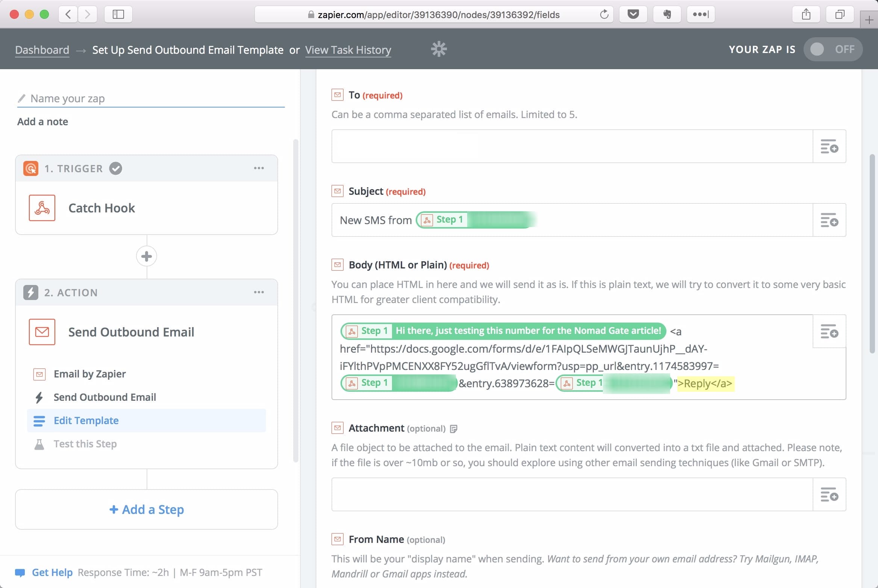The width and height of the screenshot is (878, 588).
Task: Open the trigger step options menu
Action: tap(259, 168)
